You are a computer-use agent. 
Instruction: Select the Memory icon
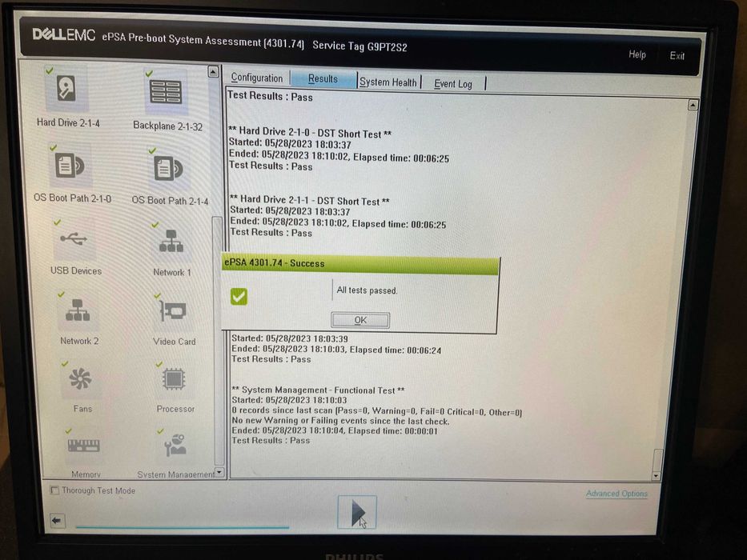coord(84,446)
